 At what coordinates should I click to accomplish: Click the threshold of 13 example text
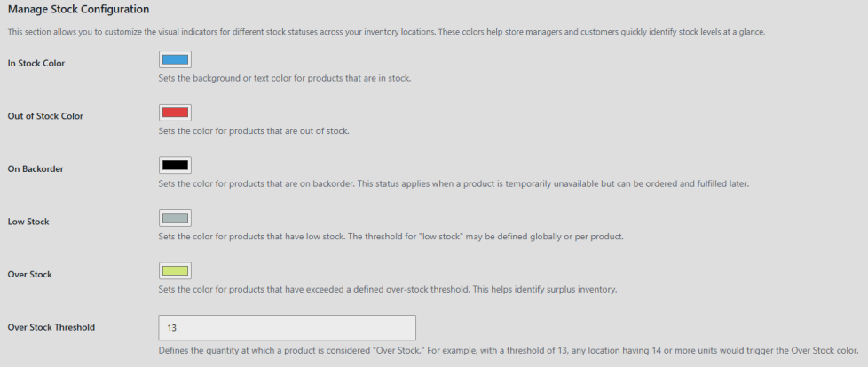(509, 350)
